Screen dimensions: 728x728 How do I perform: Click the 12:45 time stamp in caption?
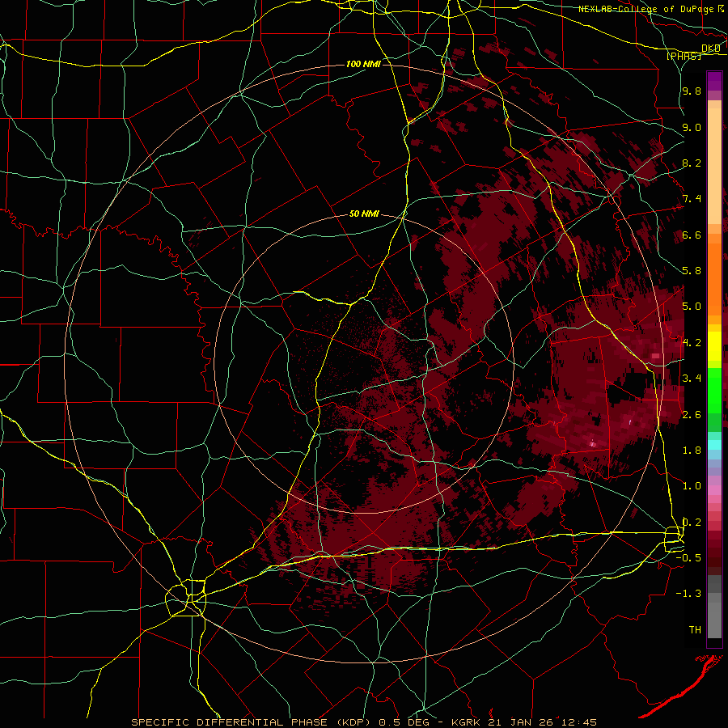pos(578,722)
